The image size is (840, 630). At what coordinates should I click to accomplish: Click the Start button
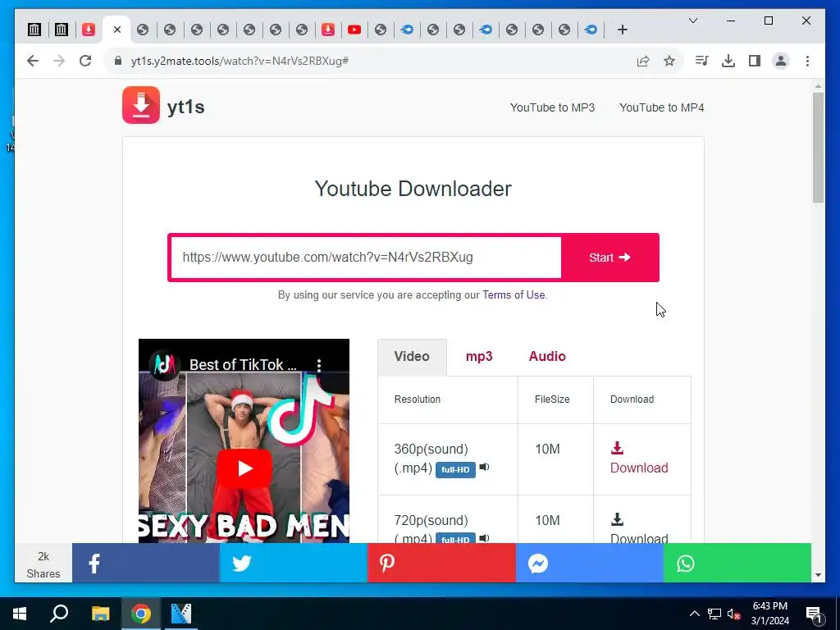pyautogui.click(x=609, y=258)
